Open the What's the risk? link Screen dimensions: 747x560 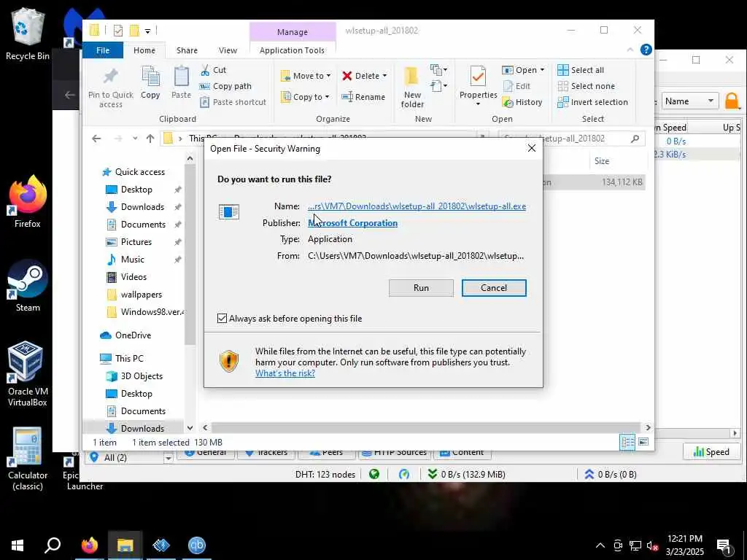click(x=285, y=373)
